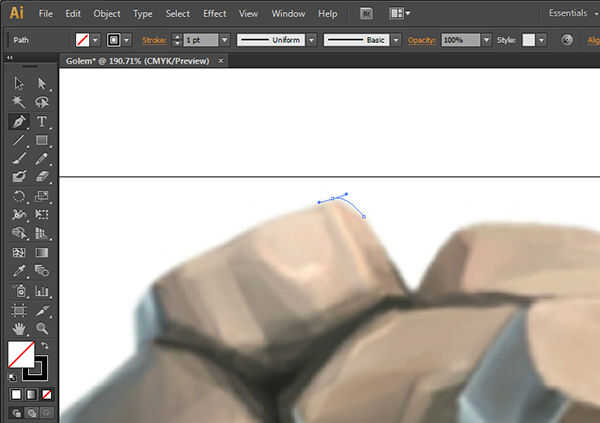Open the File menu

tap(46, 14)
